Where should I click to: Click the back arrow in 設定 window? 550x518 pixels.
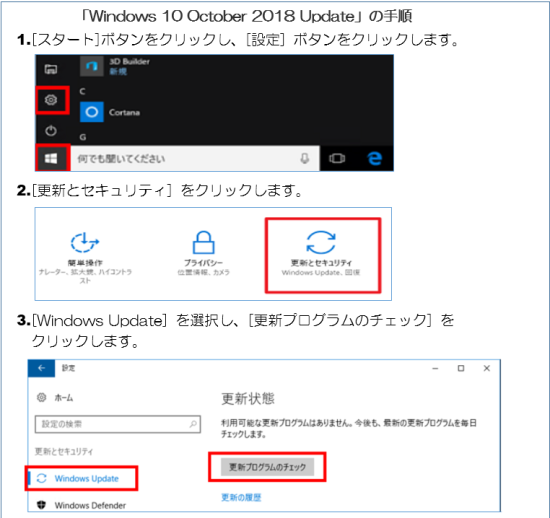coord(41,368)
